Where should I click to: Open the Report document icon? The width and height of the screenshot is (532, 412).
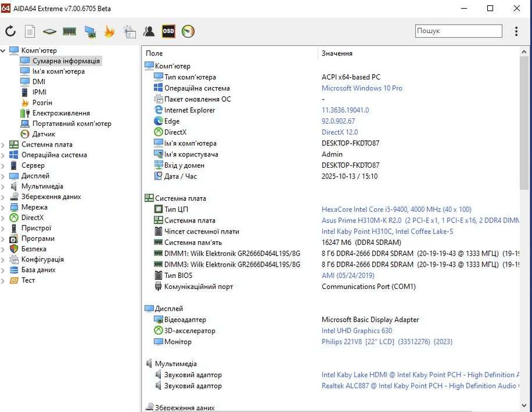29,32
